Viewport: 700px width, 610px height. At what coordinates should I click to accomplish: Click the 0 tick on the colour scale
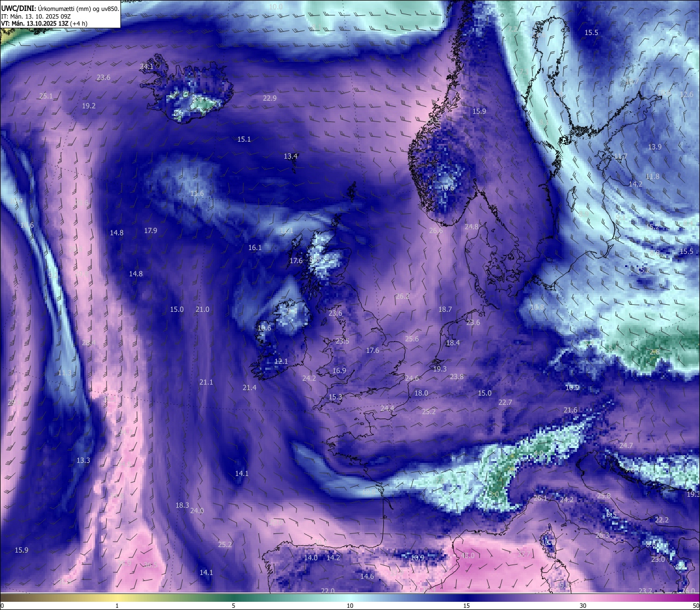tap(2, 606)
